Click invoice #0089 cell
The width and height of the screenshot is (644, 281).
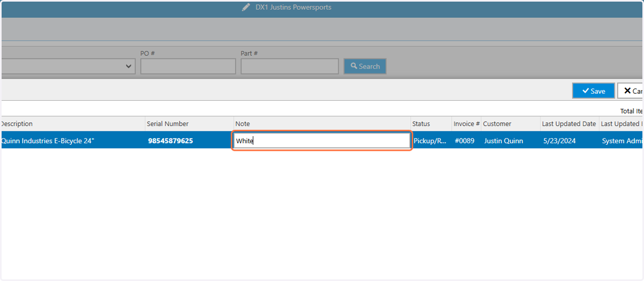tap(466, 140)
